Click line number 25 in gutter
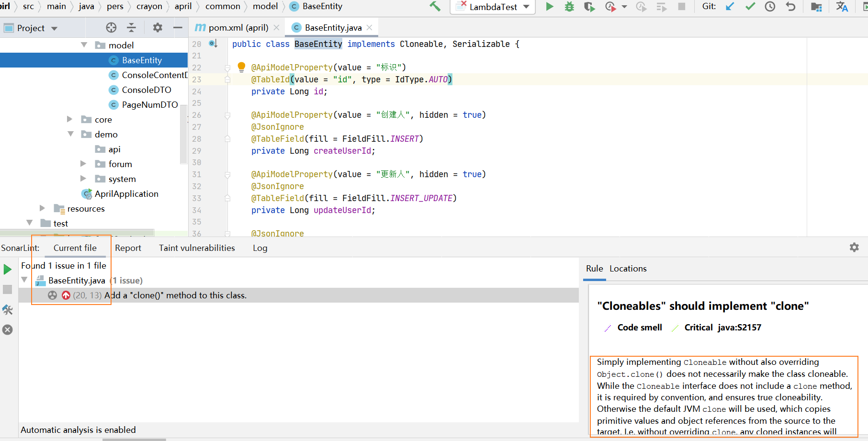Screen dimensions: 868x441 tap(197, 103)
